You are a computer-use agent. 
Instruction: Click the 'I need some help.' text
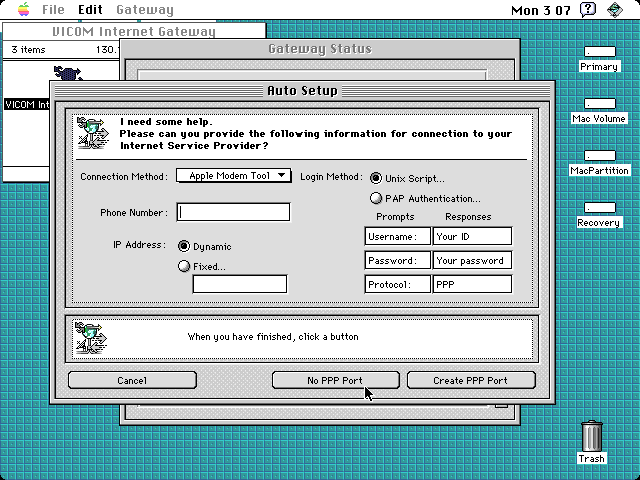coord(166,122)
